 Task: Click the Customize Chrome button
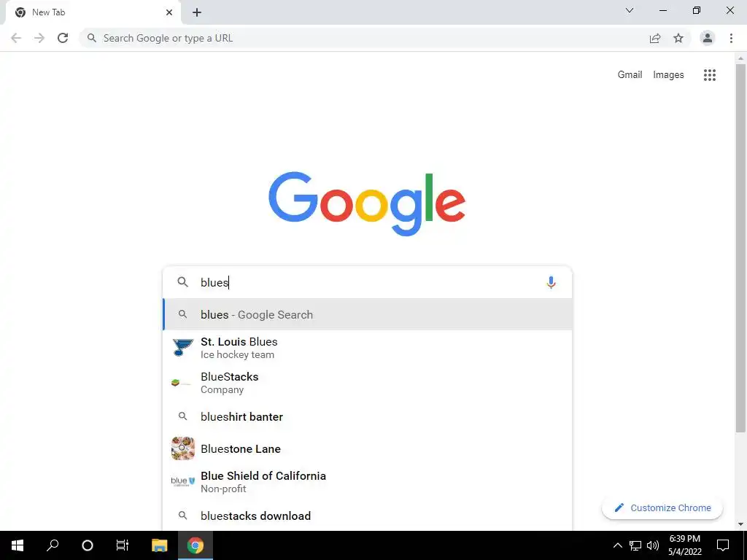point(662,508)
